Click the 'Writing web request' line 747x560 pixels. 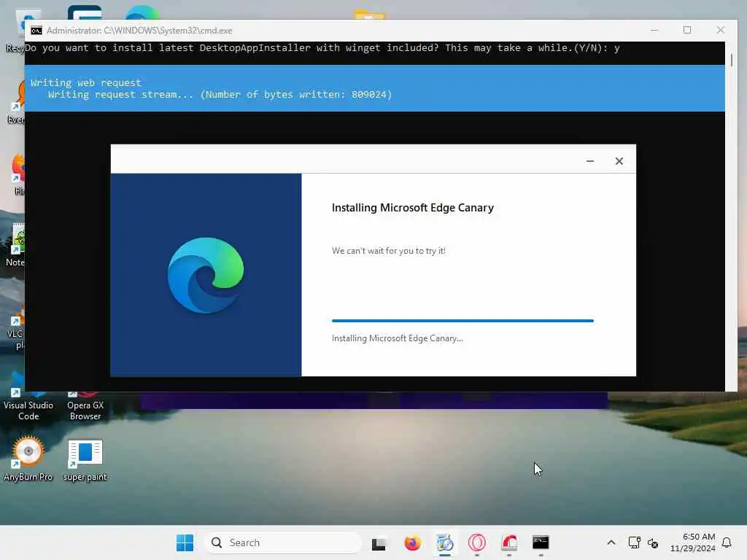point(86,83)
